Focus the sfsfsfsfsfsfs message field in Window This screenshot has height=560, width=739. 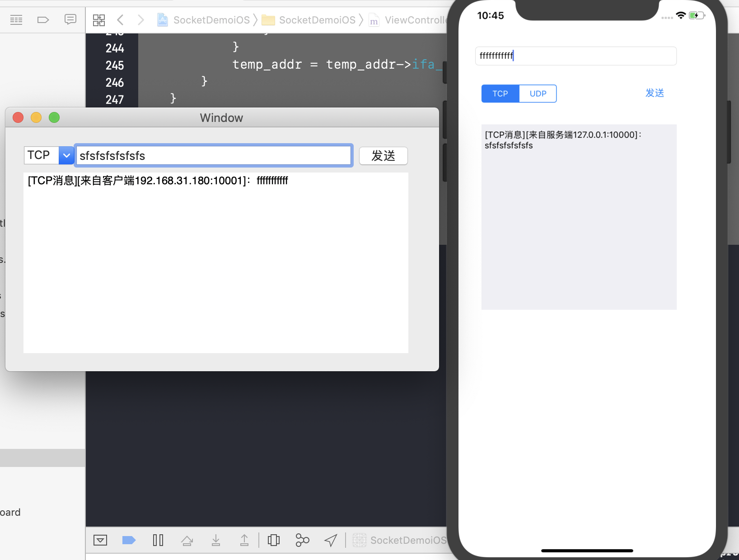tap(213, 156)
